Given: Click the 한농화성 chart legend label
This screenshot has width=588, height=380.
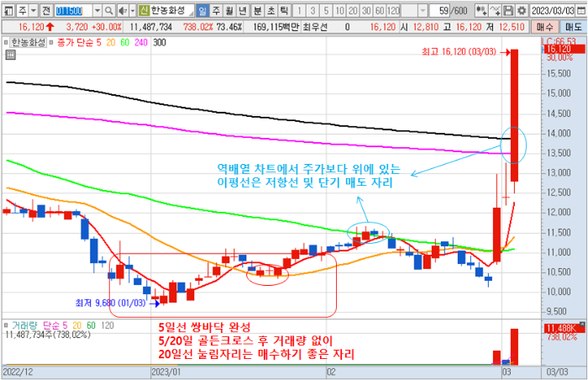Looking at the screenshot, I should 28,42.
